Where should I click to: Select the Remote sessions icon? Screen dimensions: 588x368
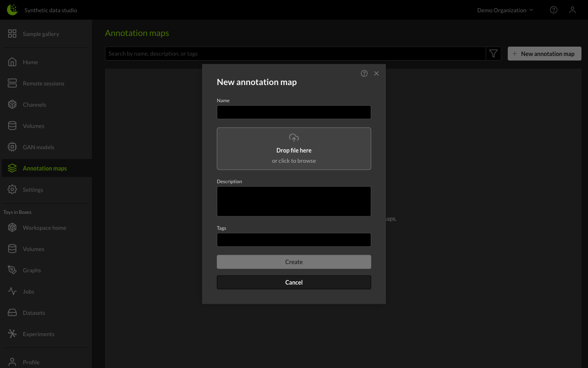tap(12, 83)
